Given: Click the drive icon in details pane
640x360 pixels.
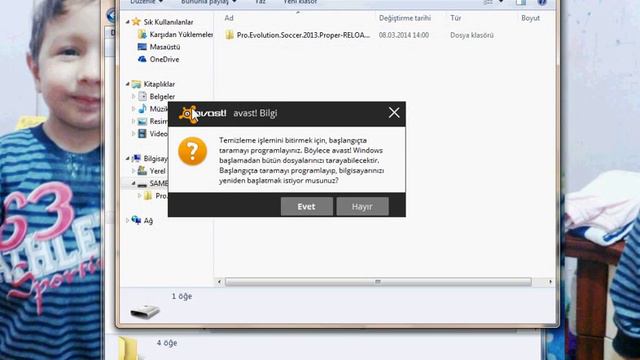Looking at the screenshot, I should tap(145, 312).
